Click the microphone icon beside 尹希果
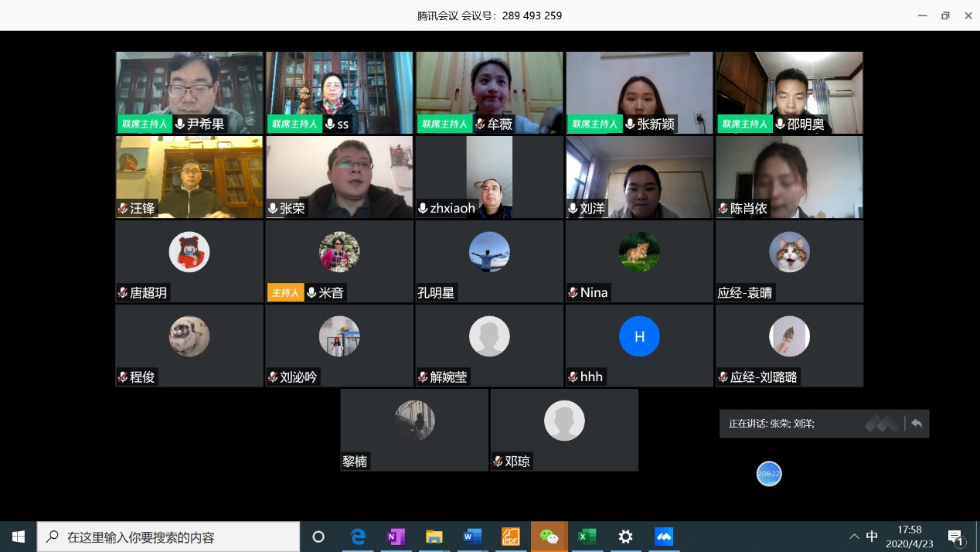 coord(180,124)
